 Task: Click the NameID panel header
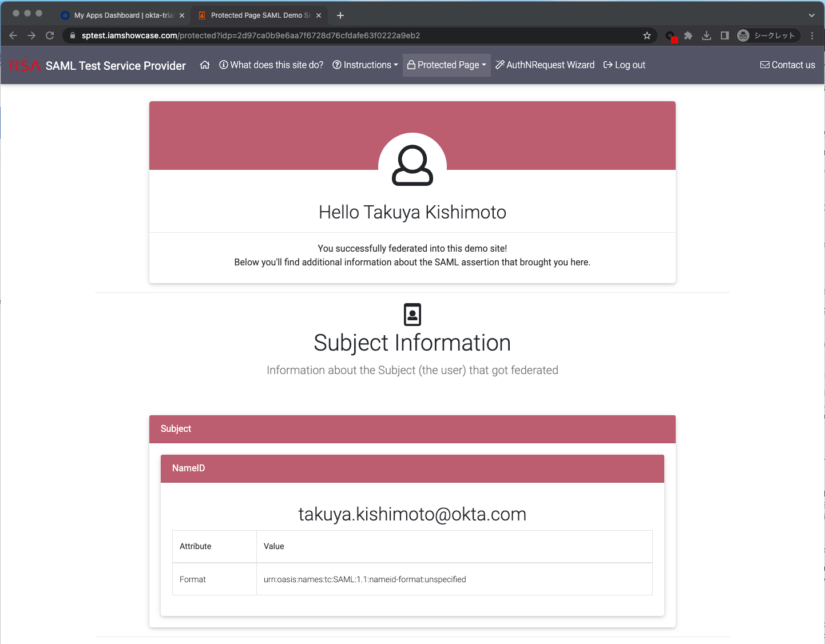tap(412, 468)
